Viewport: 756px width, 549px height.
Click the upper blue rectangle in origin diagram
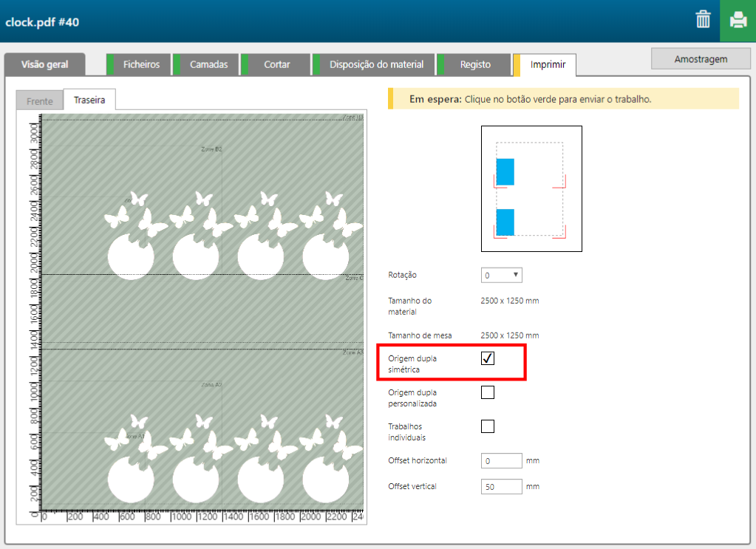pyautogui.click(x=505, y=171)
